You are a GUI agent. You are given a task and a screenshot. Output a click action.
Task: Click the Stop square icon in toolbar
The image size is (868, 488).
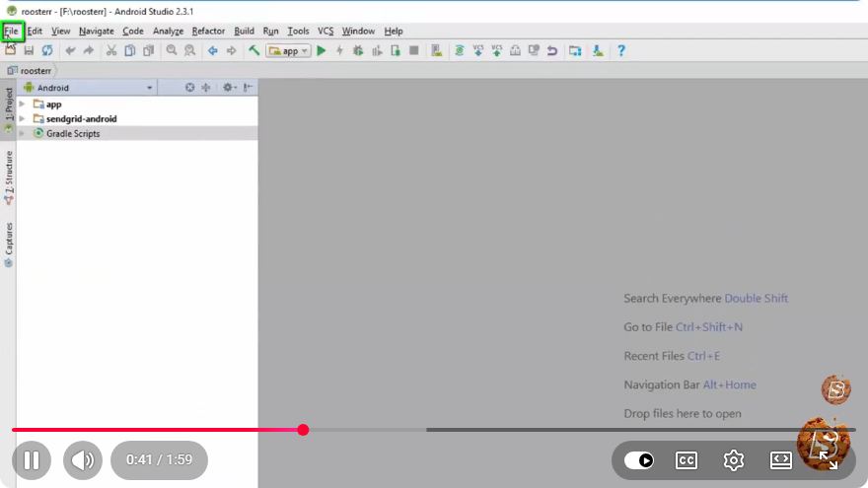413,51
